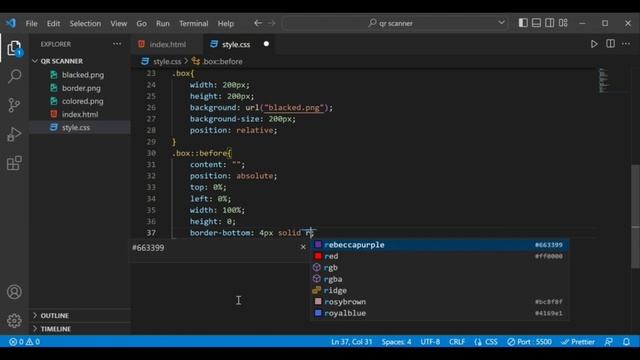This screenshot has width=640, height=360.
Task: Open the Selection menu
Action: pyautogui.click(x=85, y=23)
